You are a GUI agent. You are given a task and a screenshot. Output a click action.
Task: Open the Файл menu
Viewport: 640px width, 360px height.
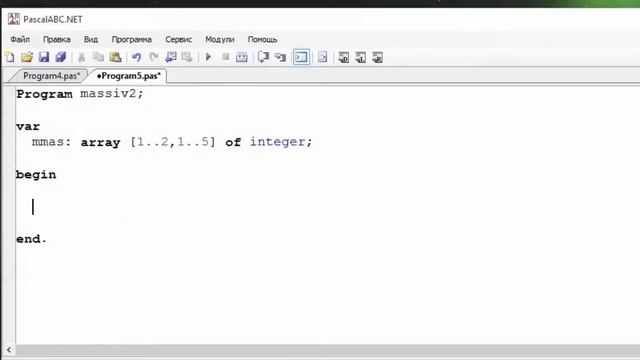[20, 40]
